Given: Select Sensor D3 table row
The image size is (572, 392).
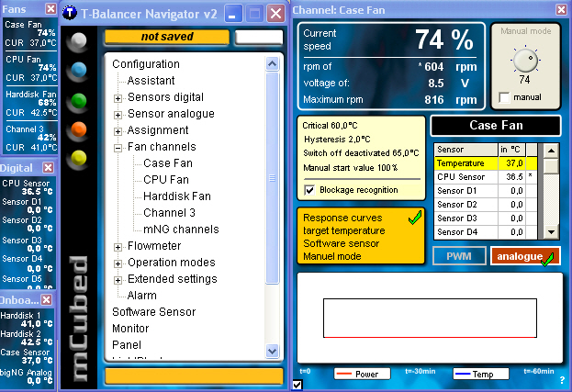Looking at the screenshot, I should coord(486,218).
